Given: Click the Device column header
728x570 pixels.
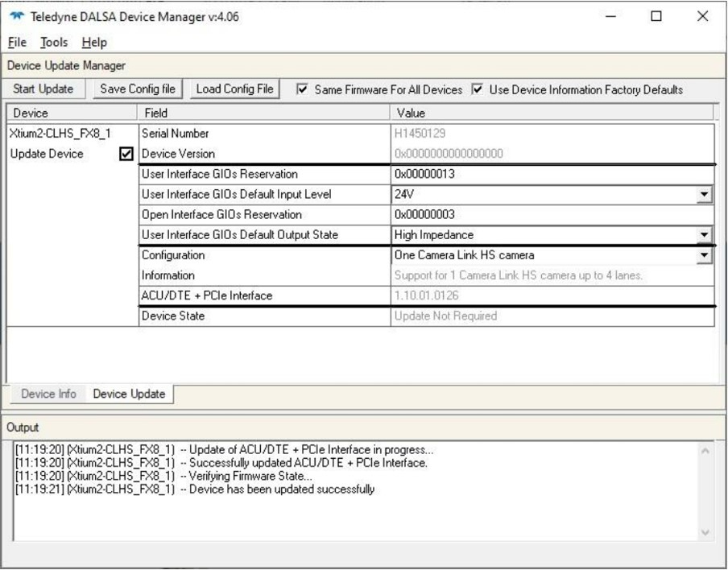Looking at the screenshot, I should point(72,113).
